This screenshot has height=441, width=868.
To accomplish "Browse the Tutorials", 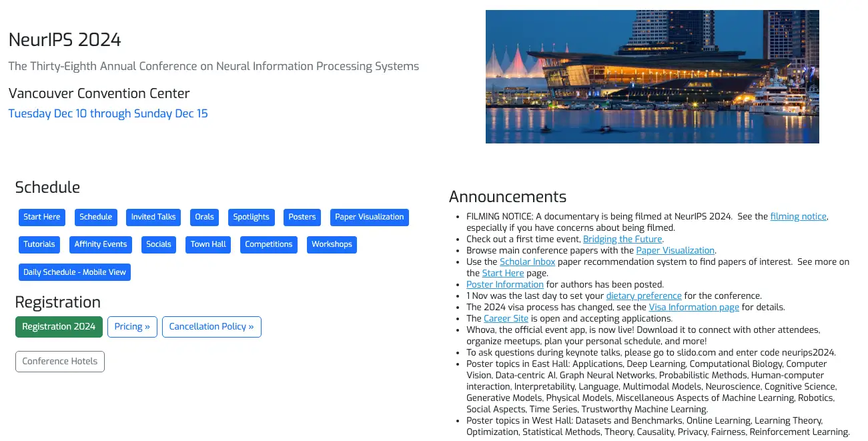I will (x=39, y=244).
